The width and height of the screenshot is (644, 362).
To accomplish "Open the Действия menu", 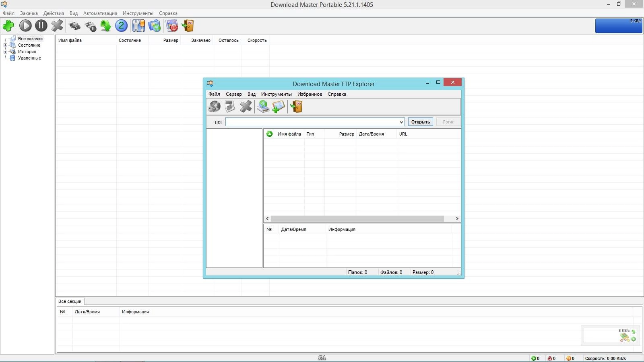I will coord(54,13).
